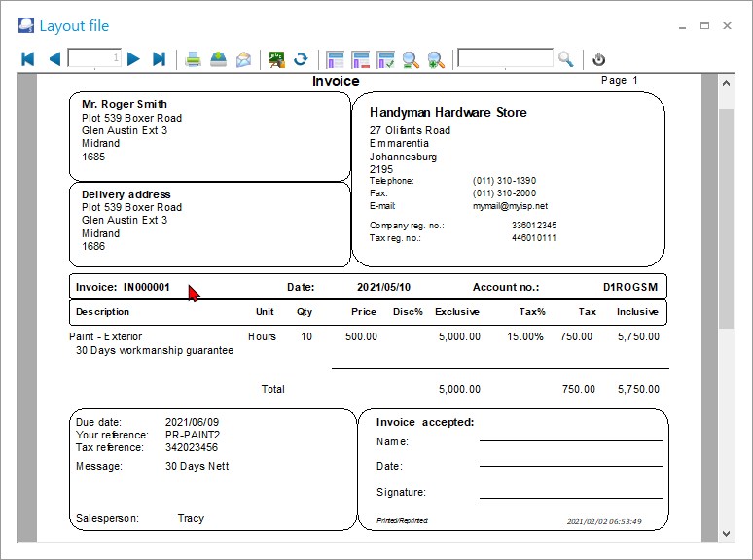Refresh the report preview
Screen dimensions: 753x560
click(302, 59)
